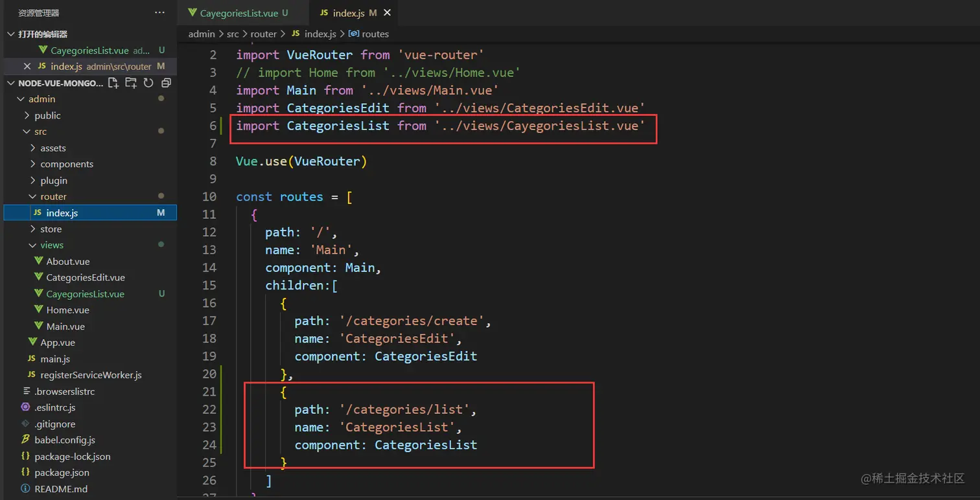The image size is (980, 500).
Task: Expand the public folder
Action: 27,115
